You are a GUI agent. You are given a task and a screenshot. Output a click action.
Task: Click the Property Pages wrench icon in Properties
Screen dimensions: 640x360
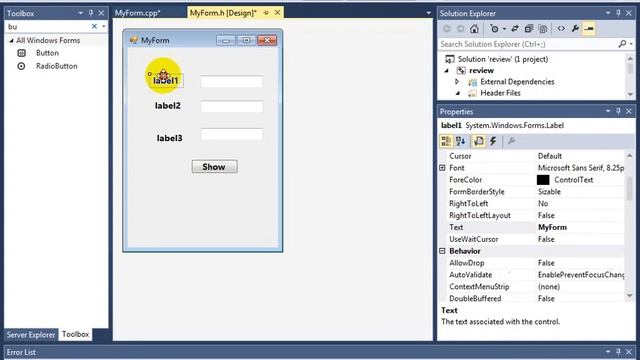pos(511,141)
